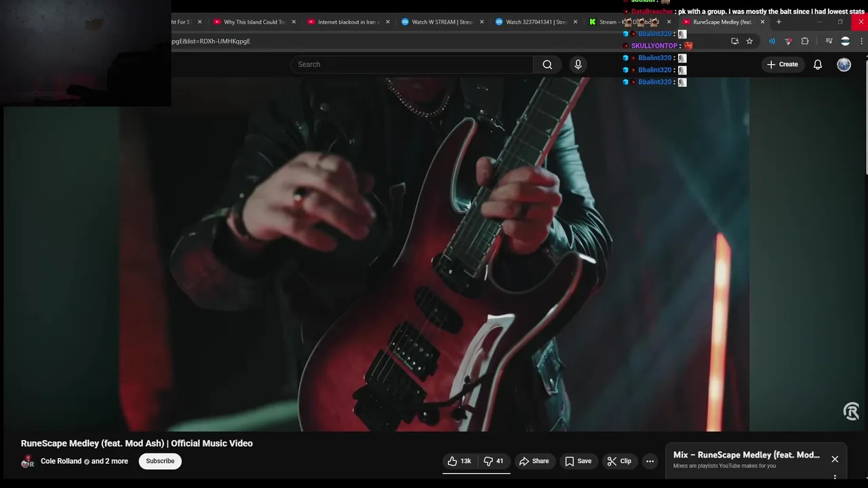Close the 'Why This Island Could' tab
This screenshot has width=868, height=488.
(294, 22)
